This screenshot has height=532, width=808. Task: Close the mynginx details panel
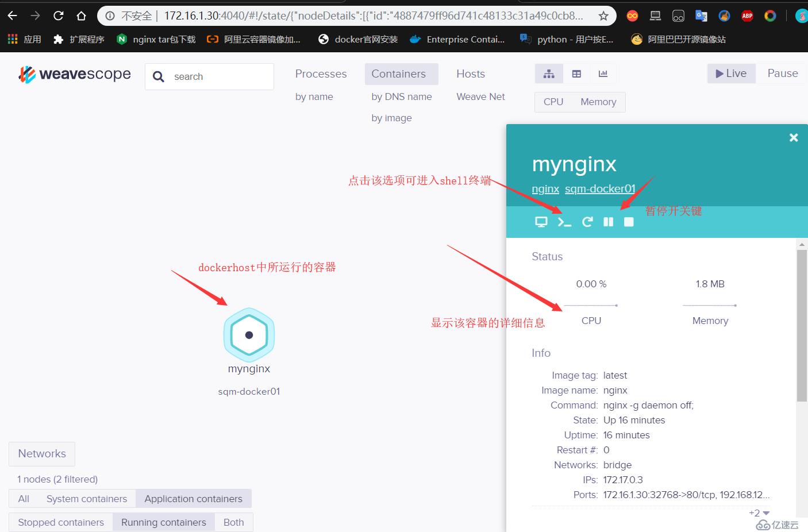coord(794,138)
